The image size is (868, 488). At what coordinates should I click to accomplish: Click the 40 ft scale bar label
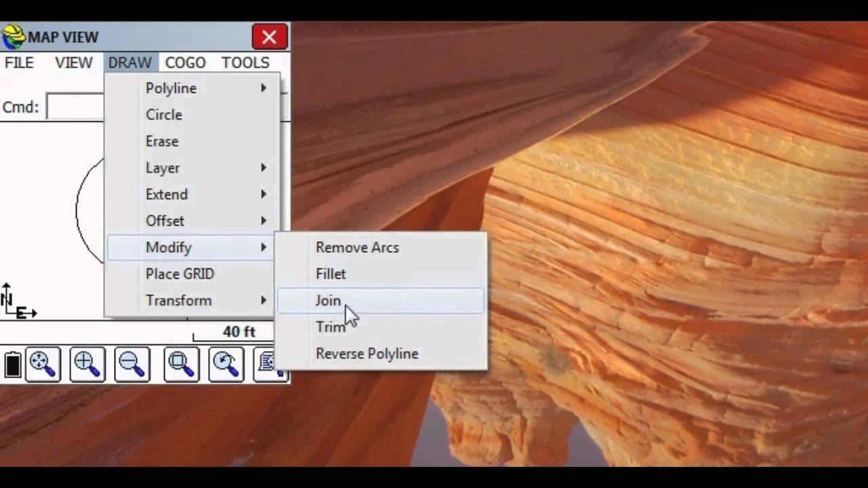coord(239,331)
